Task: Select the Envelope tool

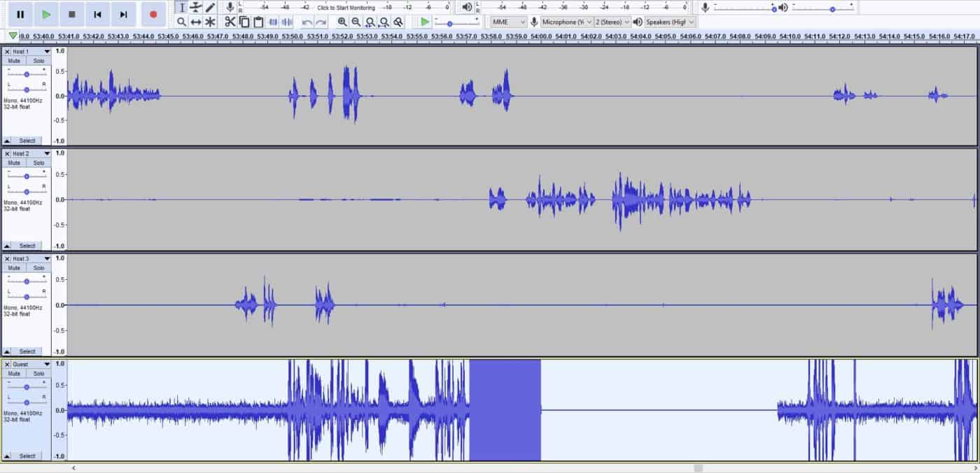Action: click(x=196, y=7)
